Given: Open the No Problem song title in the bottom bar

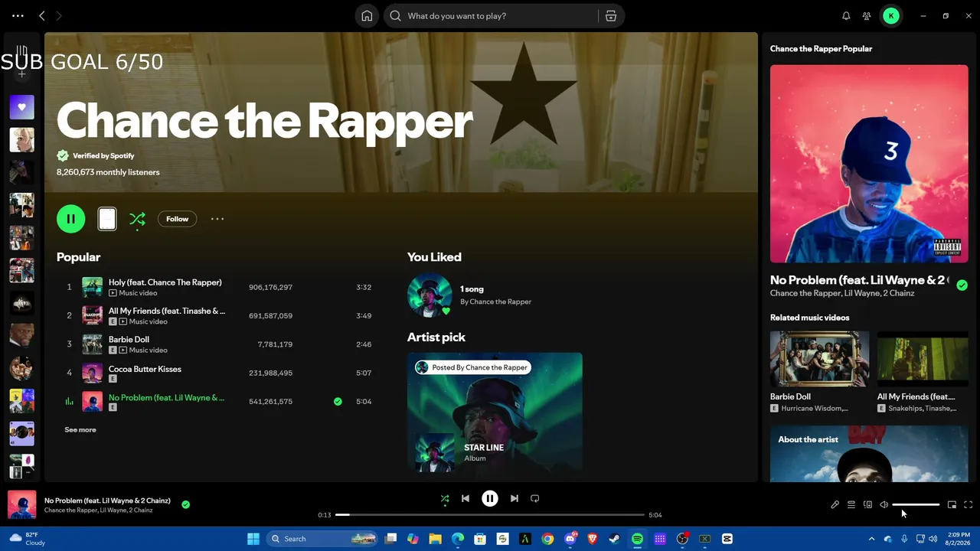Looking at the screenshot, I should point(107,500).
